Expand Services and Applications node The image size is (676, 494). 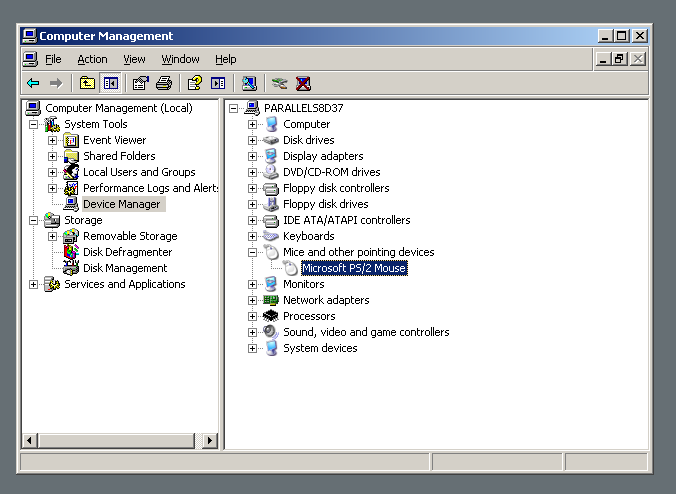coord(33,285)
